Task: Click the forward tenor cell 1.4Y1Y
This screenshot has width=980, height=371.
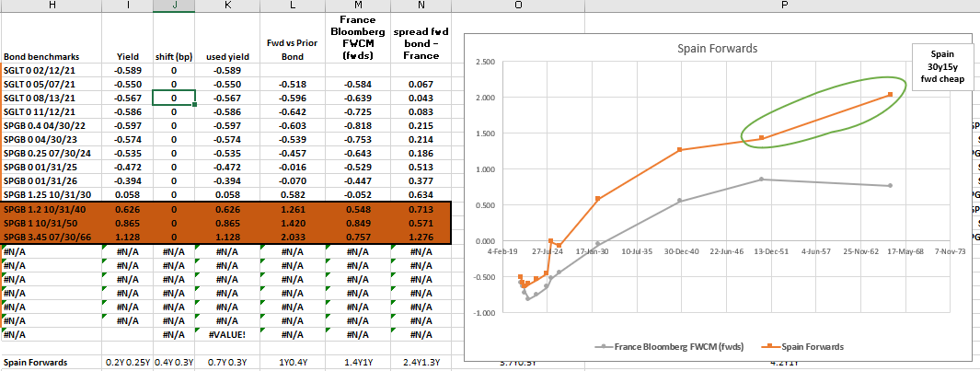Action: tap(357, 362)
